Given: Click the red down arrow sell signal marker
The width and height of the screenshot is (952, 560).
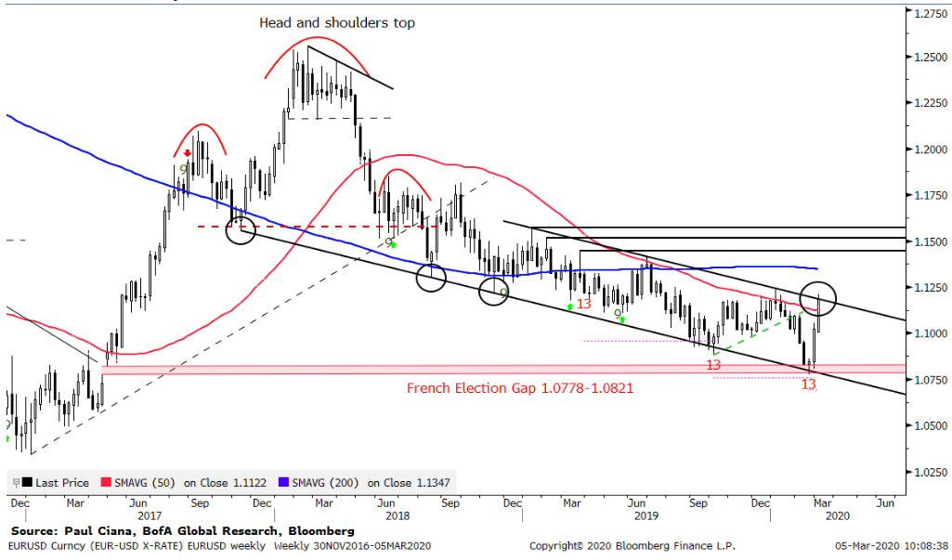Looking at the screenshot, I should coord(188,154).
